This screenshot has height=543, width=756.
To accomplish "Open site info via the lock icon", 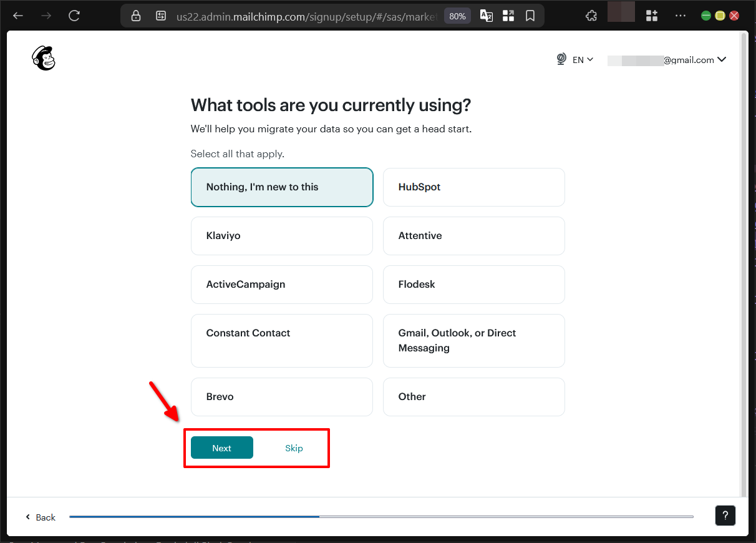I will pyautogui.click(x=135, y=15).
